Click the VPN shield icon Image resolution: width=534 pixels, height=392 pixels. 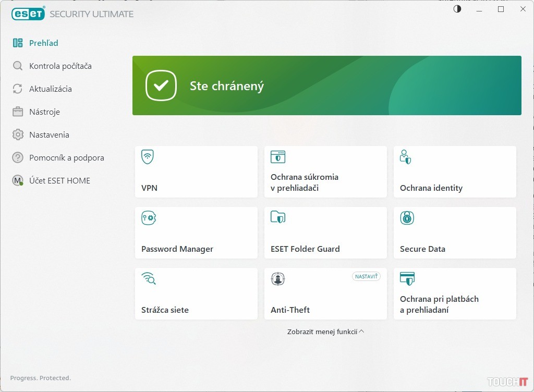(148, 157)
